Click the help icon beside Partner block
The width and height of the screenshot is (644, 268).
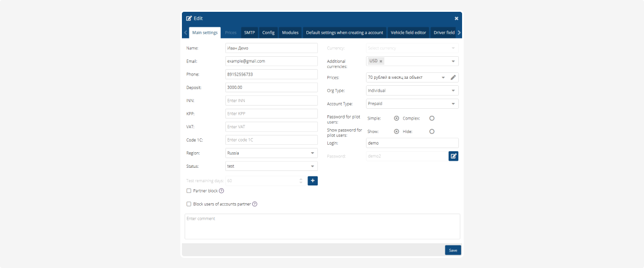pyautogui.click(x=221, y=191)
